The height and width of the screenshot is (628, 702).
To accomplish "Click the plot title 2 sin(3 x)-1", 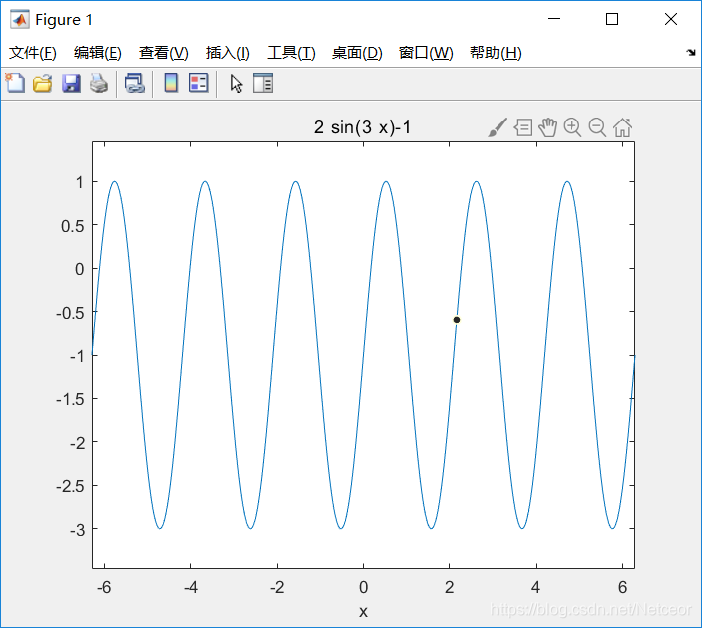I will click(x=362, y=127).
